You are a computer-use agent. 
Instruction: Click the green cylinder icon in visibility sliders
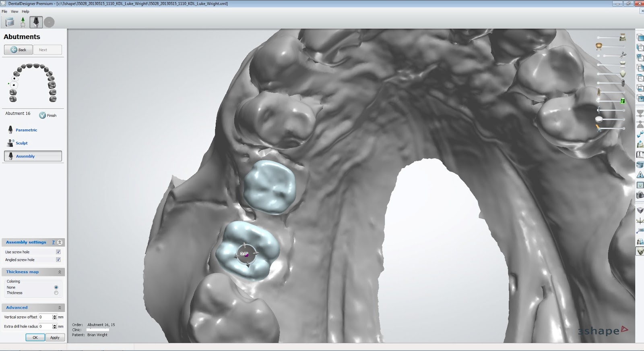(623, 101)
